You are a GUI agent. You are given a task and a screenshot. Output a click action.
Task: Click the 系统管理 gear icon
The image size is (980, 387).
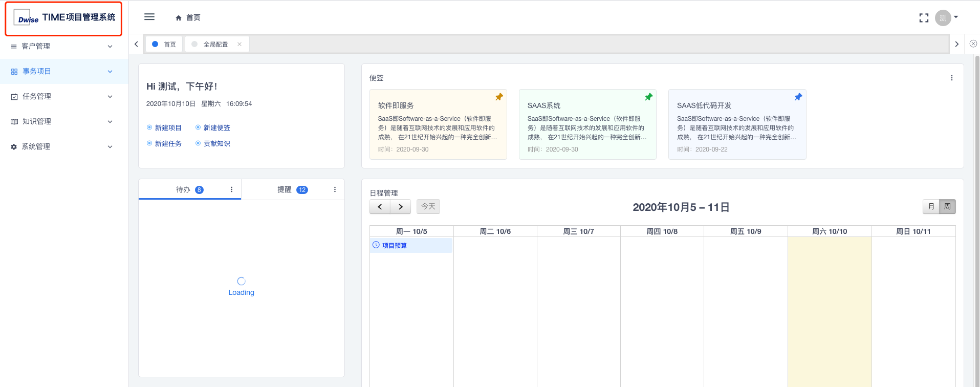(x=14, y=147)
